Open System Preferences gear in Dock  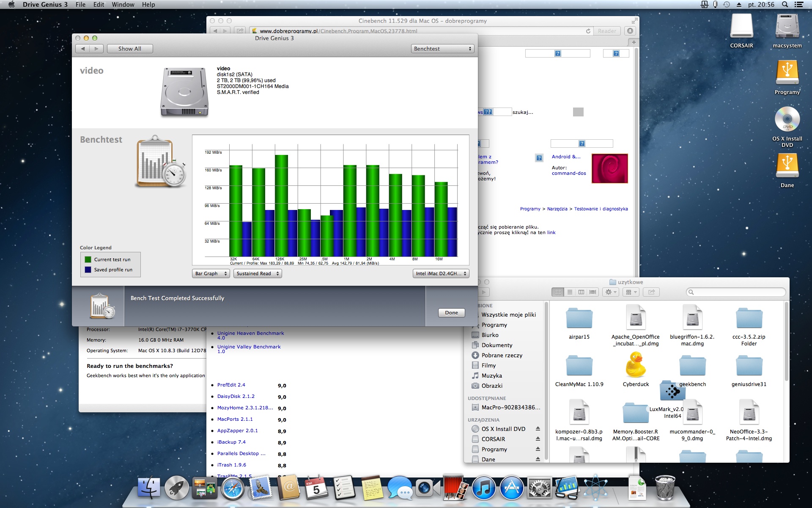pos(539,488)
